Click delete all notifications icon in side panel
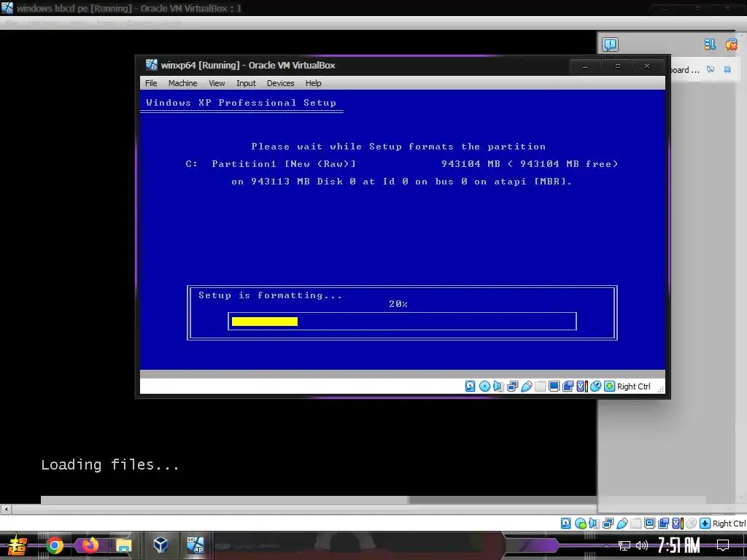Image resolution: width=747 pixels, height=560 pixels. pos(731,44)
